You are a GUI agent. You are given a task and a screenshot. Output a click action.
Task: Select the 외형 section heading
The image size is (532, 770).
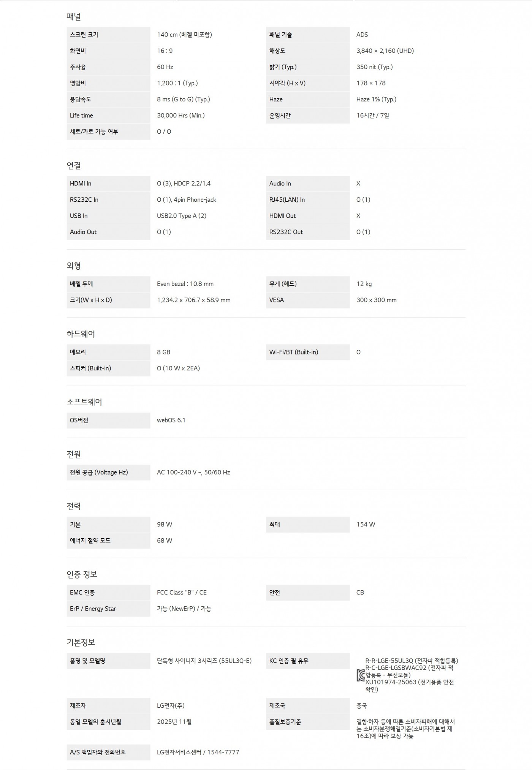[x=74, y=266]
